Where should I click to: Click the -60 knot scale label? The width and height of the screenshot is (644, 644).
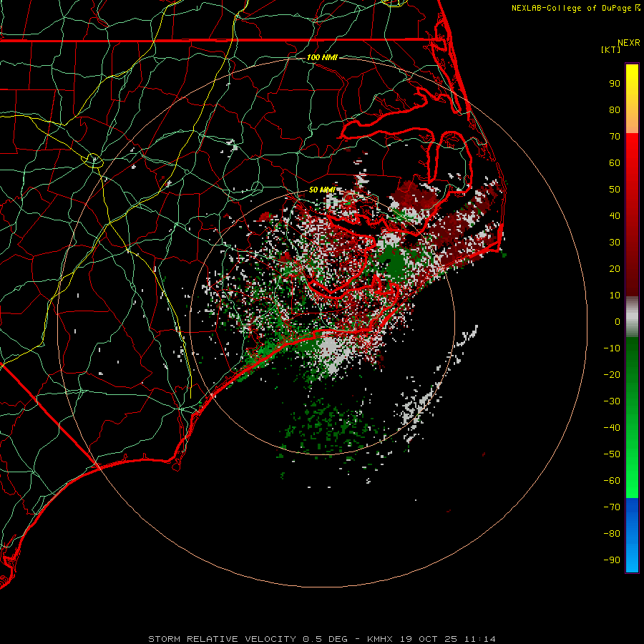(x=612, y=481)
